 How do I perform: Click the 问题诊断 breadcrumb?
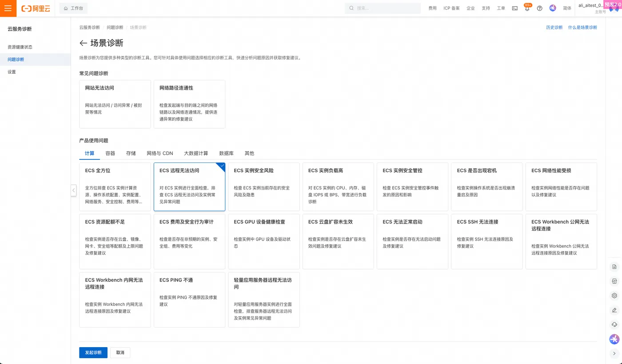point(115,28)
